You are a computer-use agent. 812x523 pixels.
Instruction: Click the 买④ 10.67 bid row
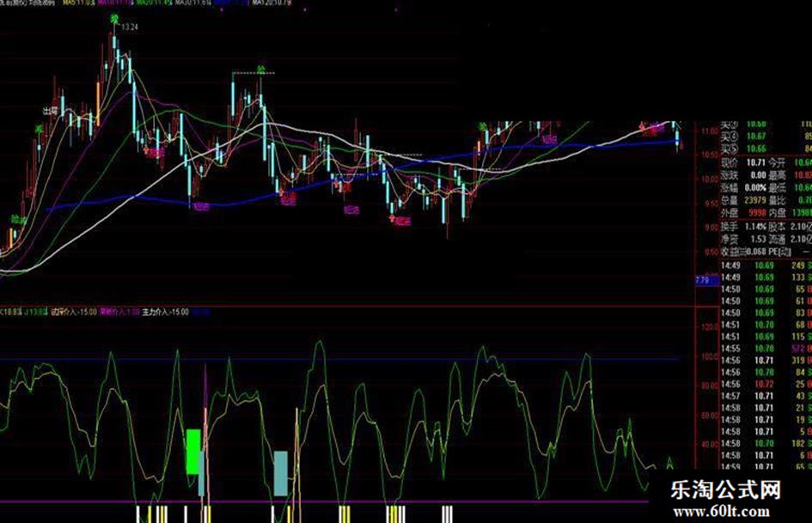(x=766, y=137)
